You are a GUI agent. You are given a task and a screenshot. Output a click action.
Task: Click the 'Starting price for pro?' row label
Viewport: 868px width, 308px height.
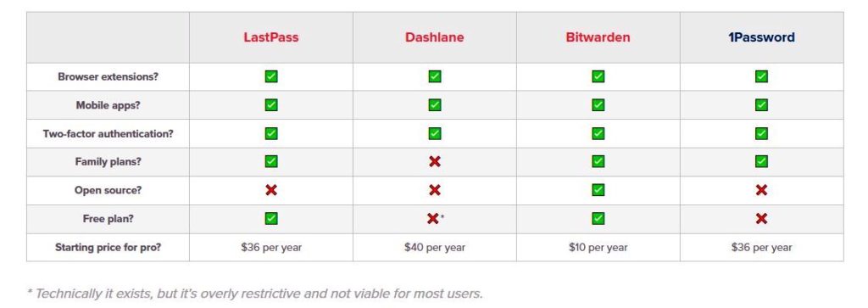point(108,248)
